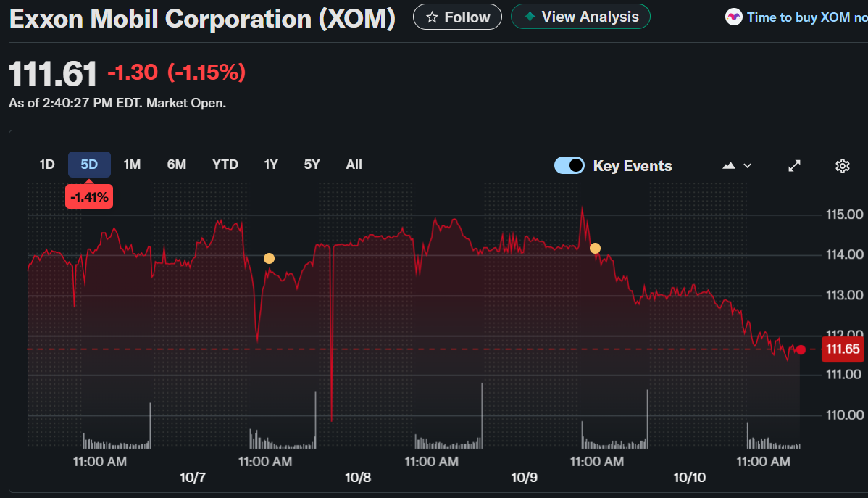868x498 pixels.
Task: Click the chart type mountain icon
Action: tap(729, 166)
